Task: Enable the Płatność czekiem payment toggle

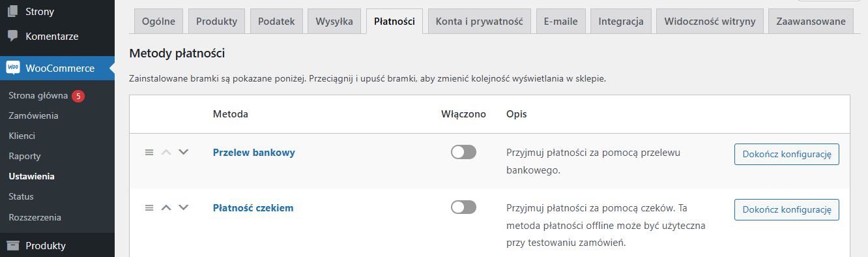Action: coord(463,207)
